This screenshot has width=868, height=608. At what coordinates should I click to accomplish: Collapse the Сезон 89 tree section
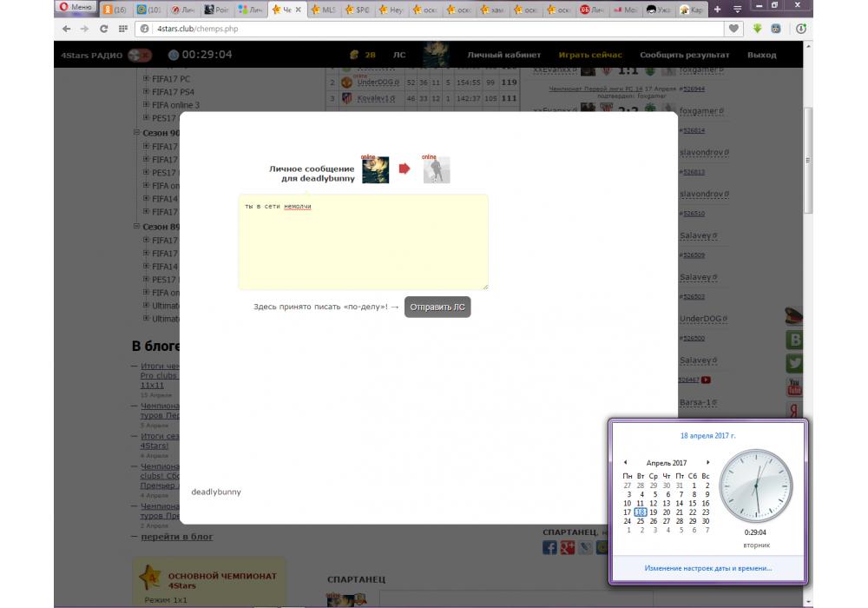coord(136,227)
